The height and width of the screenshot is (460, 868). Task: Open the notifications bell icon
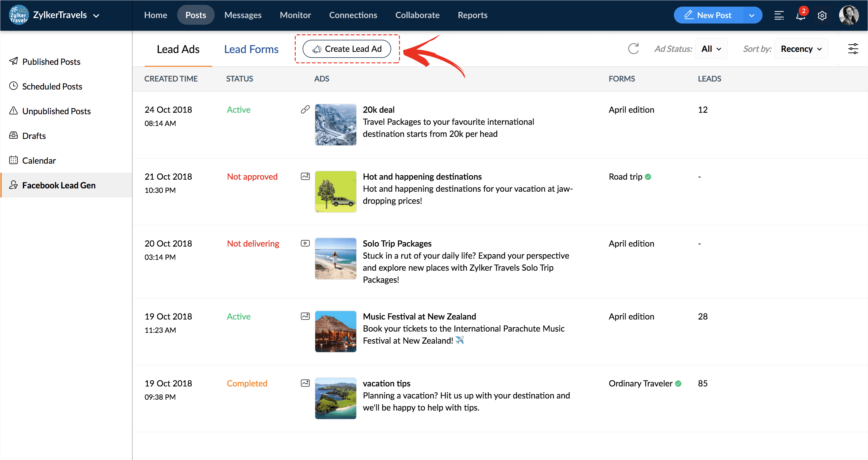click(800, 15)
